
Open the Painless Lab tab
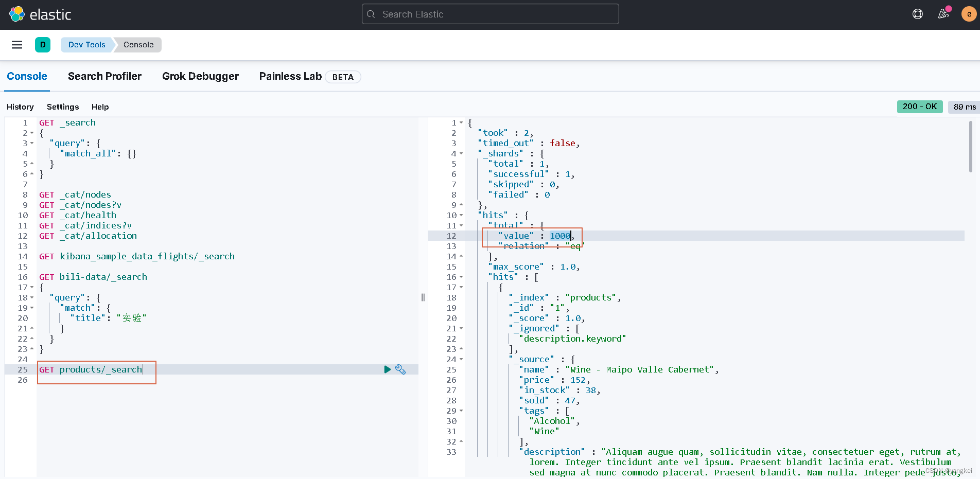point(290,76)
